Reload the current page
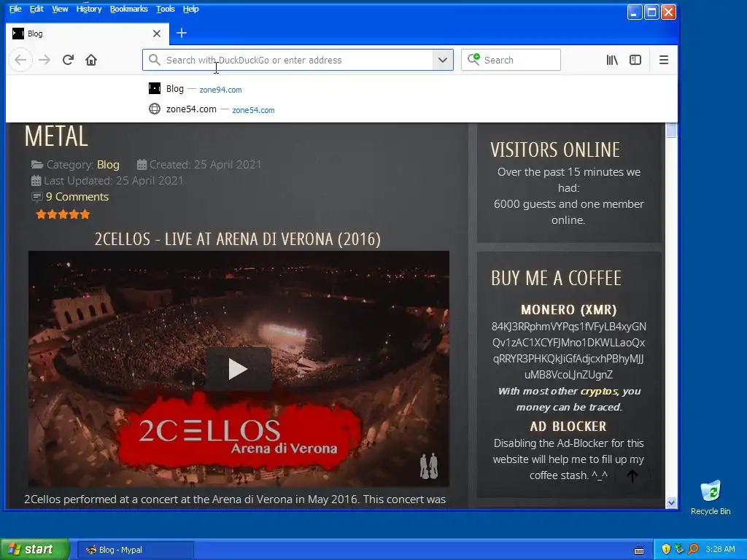Screen dimensions: 747x560 (x=68, y=60)
